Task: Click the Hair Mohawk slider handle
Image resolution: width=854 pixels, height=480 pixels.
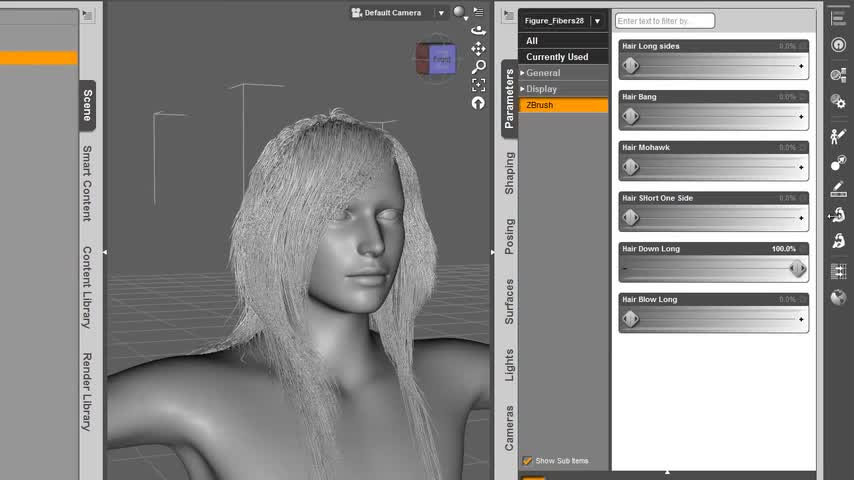Action: pyautogui.click(x=631, y=167)
